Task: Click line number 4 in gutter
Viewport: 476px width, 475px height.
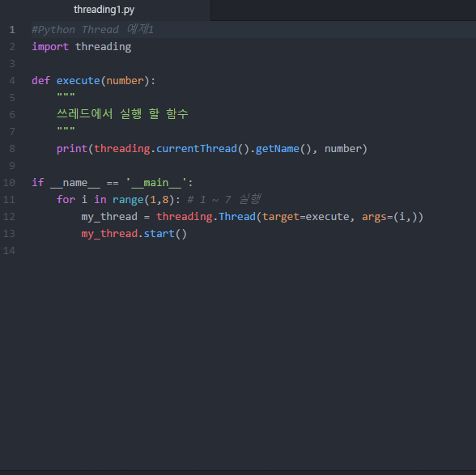Action: (12, 81)
